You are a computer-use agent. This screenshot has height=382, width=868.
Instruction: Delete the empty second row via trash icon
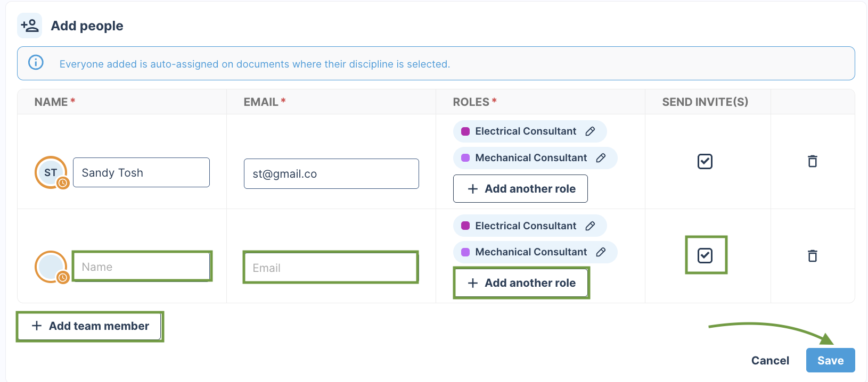click(x=813, y=256)
